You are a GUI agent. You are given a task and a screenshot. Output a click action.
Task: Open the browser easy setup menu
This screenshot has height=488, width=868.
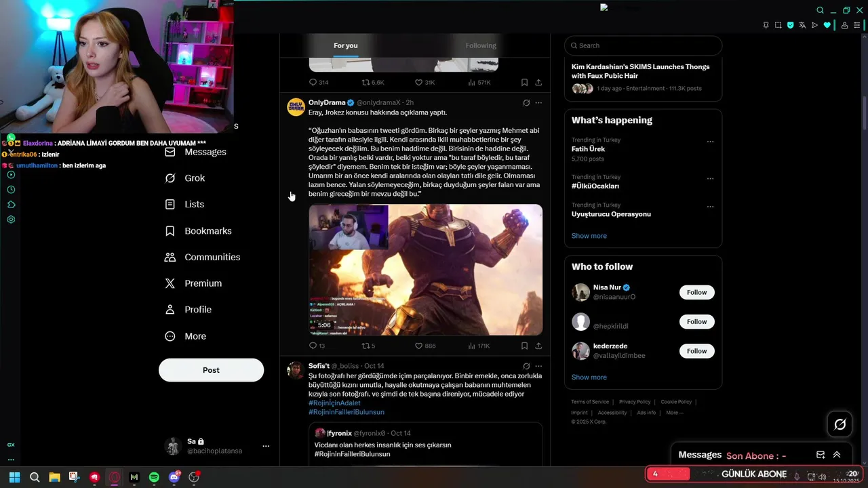[x=856, y=25]
